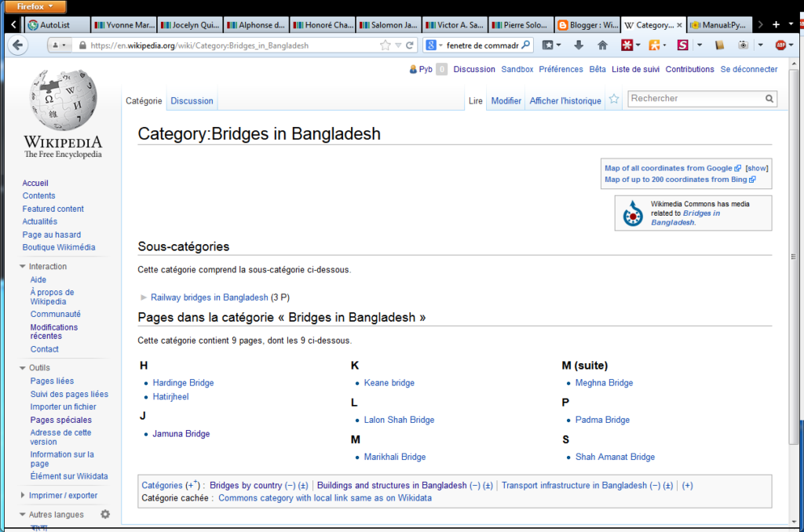Image resolution: width=804 pixels, height=532 pixels.
Task: Switch to the Discussion tab
Action: point(192,100)
